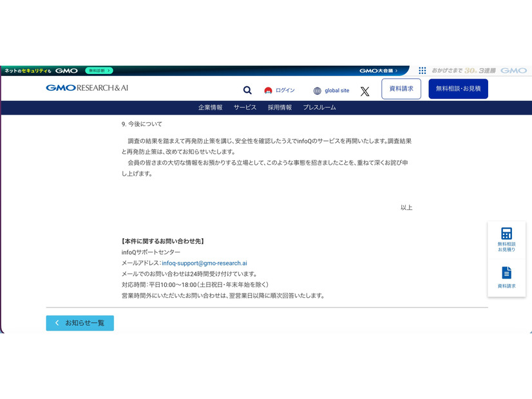Click the 以上 closing text
This screenshot has height=399, width=532.
(x=406, y=207)
